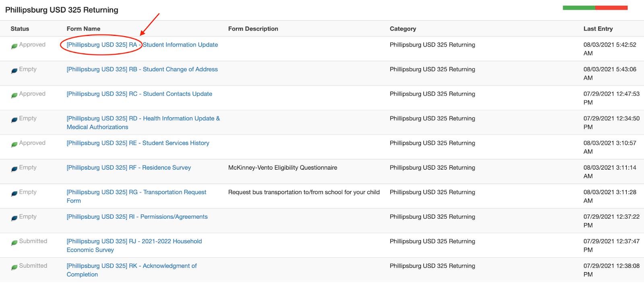This screenshot has height=285, width=644.
Task: Open RE - Student Services History form
Action: (138, 143)
